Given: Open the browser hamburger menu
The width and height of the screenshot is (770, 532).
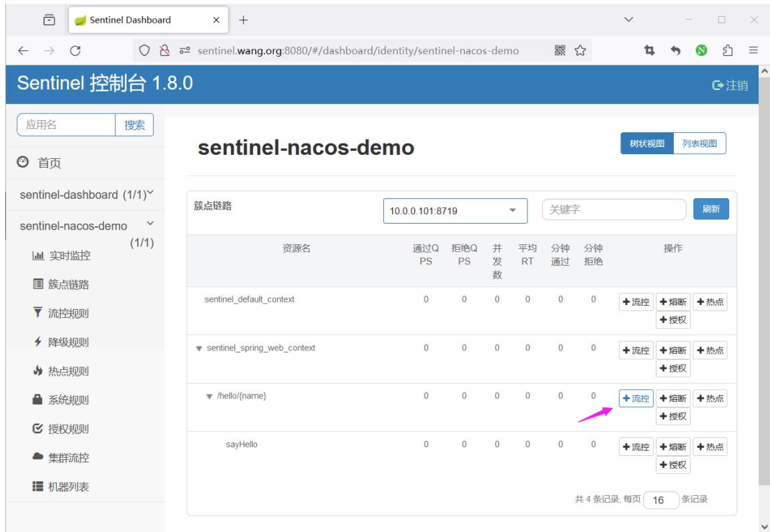Looking at the screenshot, I should point(753,50).
